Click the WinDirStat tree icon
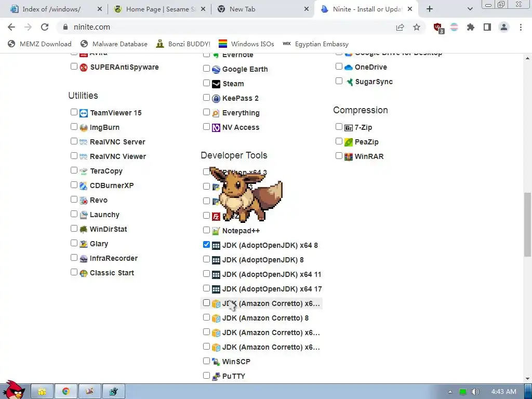 tap(84, 229)
